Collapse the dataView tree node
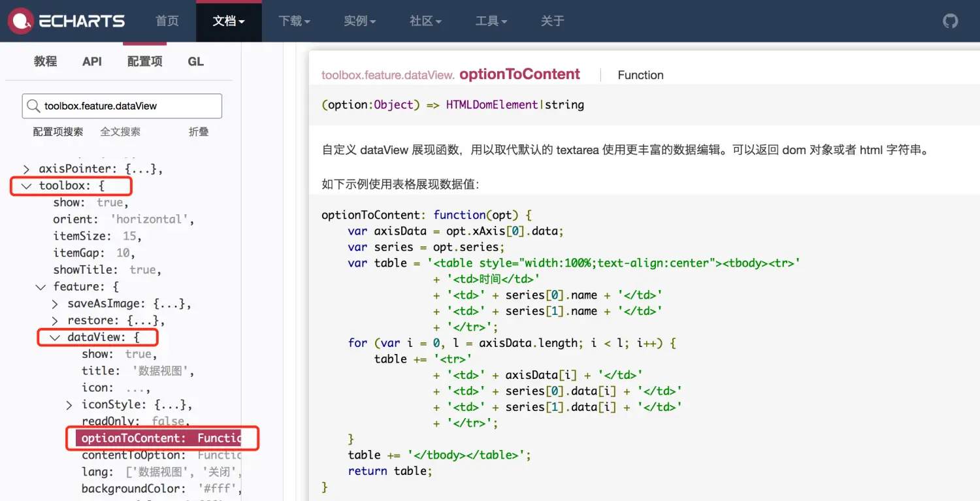 [55, 338]
